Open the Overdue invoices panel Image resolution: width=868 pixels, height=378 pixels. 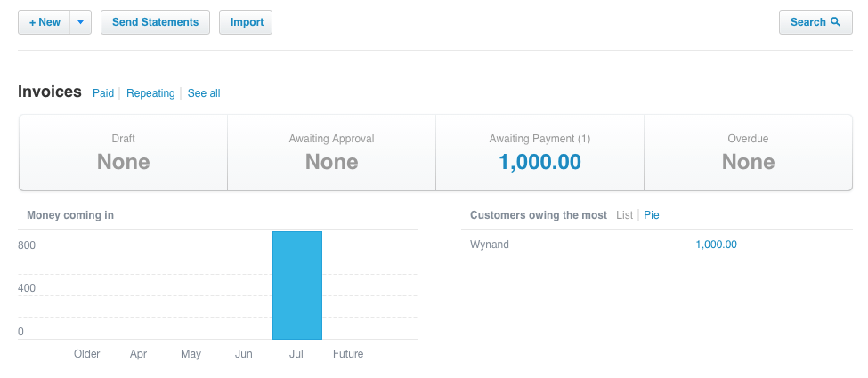tap(748, 152)
